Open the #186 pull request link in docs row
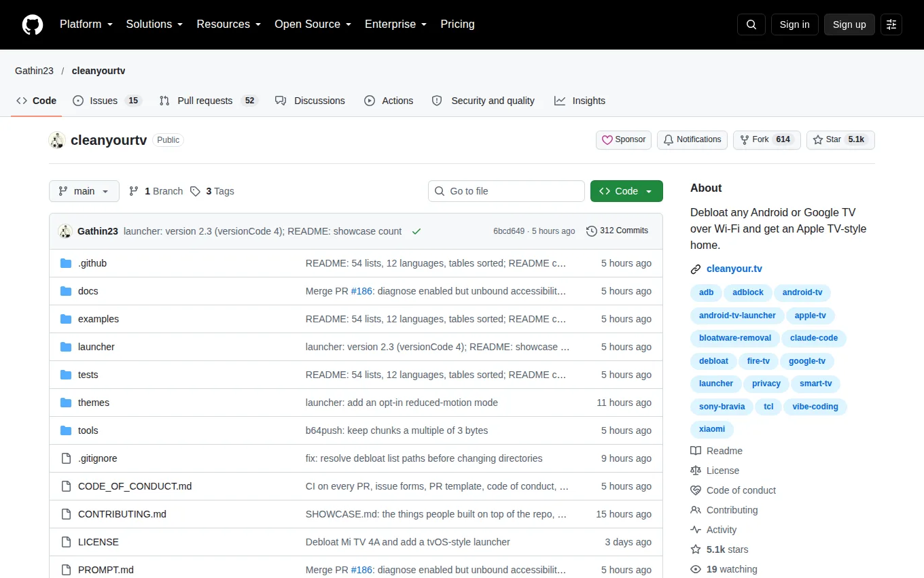 [361, 291]
